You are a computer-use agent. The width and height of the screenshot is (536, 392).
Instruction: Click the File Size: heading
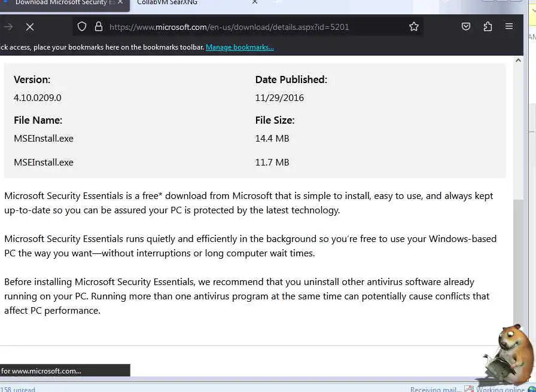point(275,120)
